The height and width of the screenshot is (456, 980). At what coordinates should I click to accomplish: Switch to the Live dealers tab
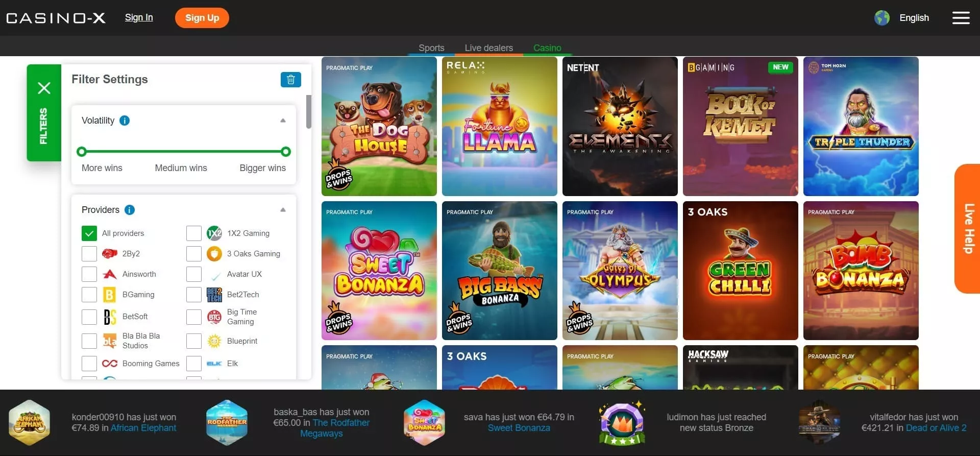click(488, 47)
